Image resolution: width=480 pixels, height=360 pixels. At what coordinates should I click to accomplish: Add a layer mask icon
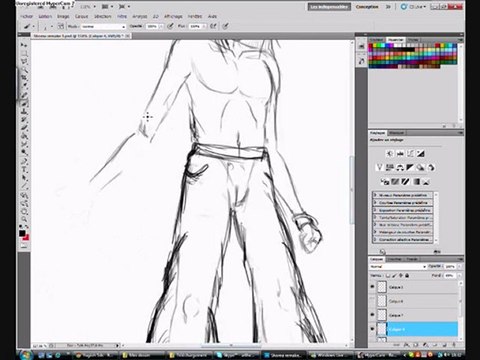[x=416, y=344]
